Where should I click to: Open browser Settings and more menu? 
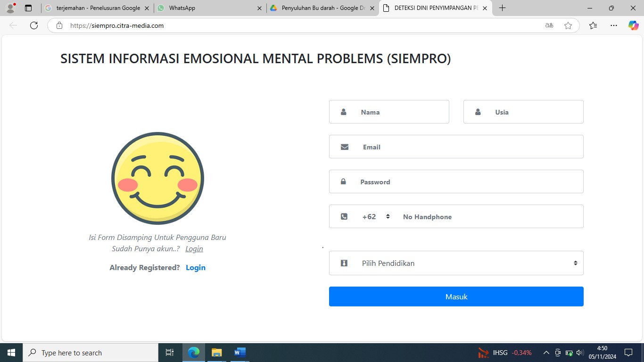coord(613,25)
